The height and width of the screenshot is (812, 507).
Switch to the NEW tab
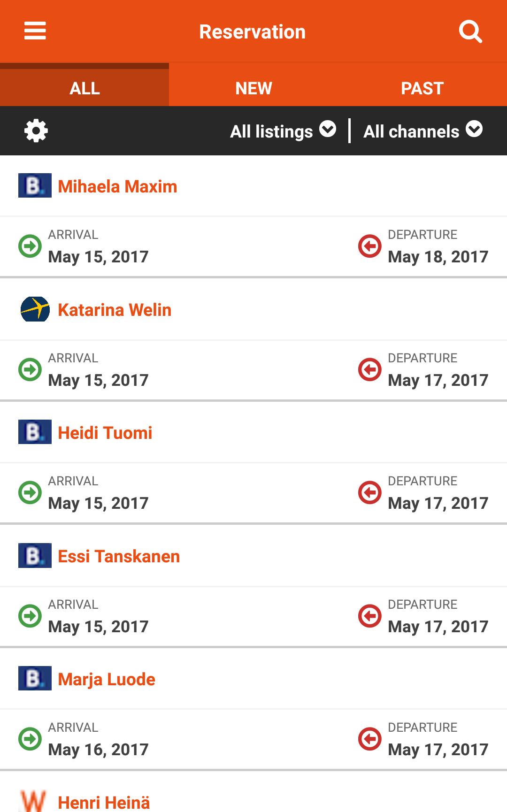pyautogui.click(x=253, y=88)
